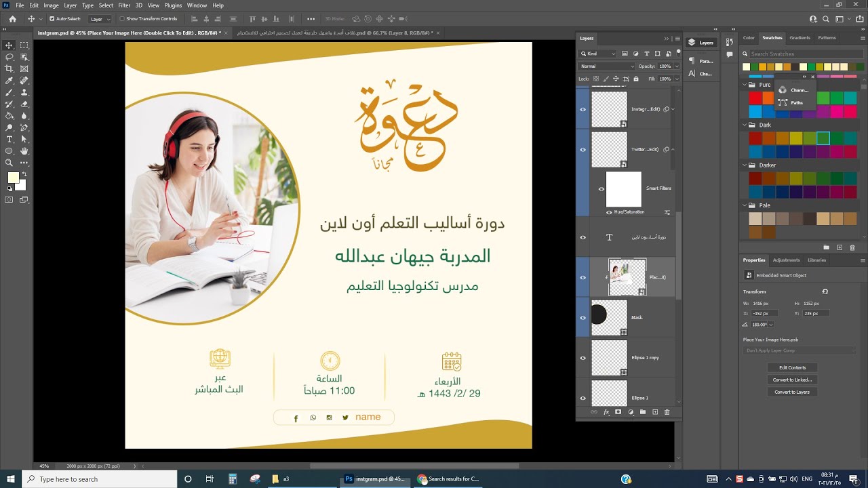Open the Auto-Select Layer dropdown
The height and width of the screenshot is (488, 868).
point(100,19)
